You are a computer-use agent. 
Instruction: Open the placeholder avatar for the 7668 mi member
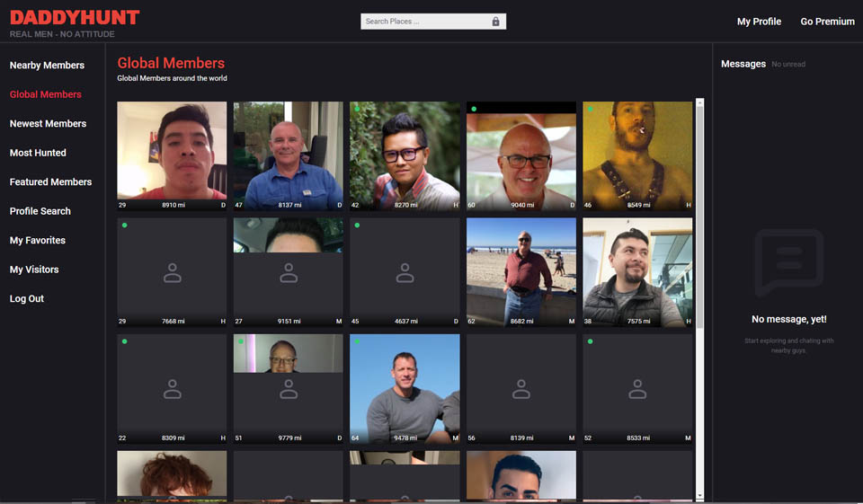[172, 275]
